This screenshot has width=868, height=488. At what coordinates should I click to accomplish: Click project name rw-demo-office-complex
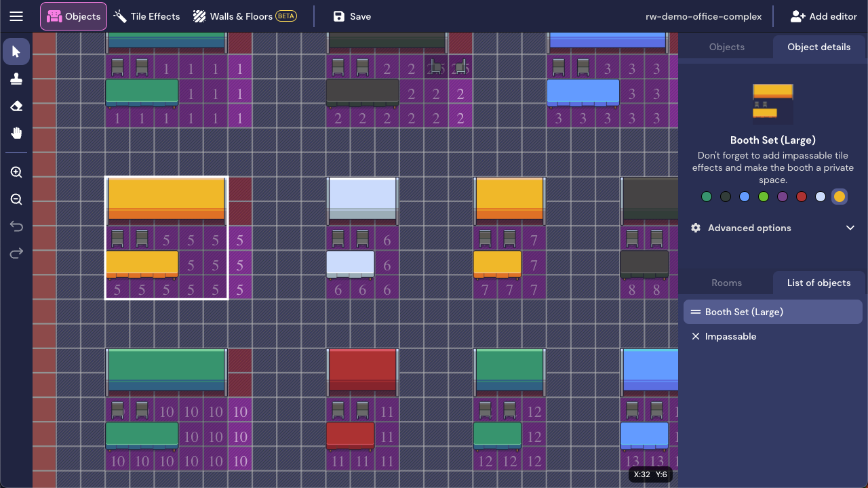point(703,16)
